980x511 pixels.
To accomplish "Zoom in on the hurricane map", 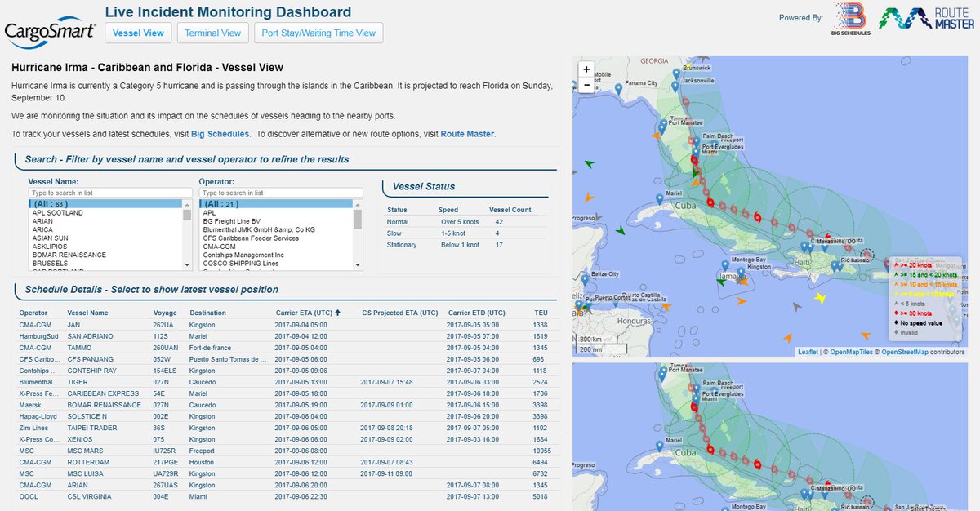I will (586, 69).
